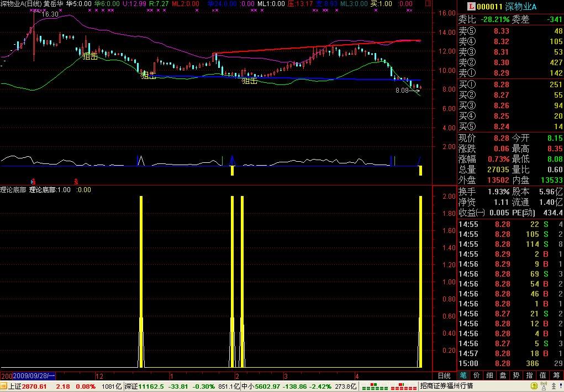Screen dimensions: 564x392
Task: Switch to the 价 price tab
Action: point(477,375)
